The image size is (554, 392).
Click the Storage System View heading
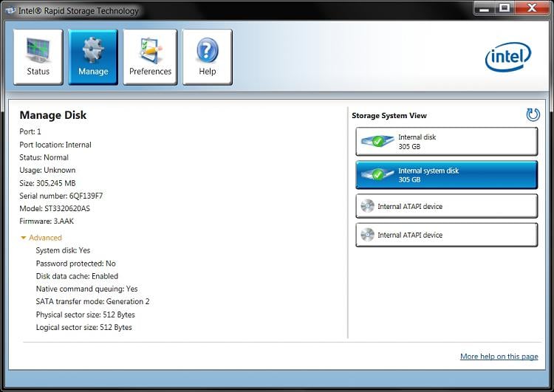click(x=389, y=115)
